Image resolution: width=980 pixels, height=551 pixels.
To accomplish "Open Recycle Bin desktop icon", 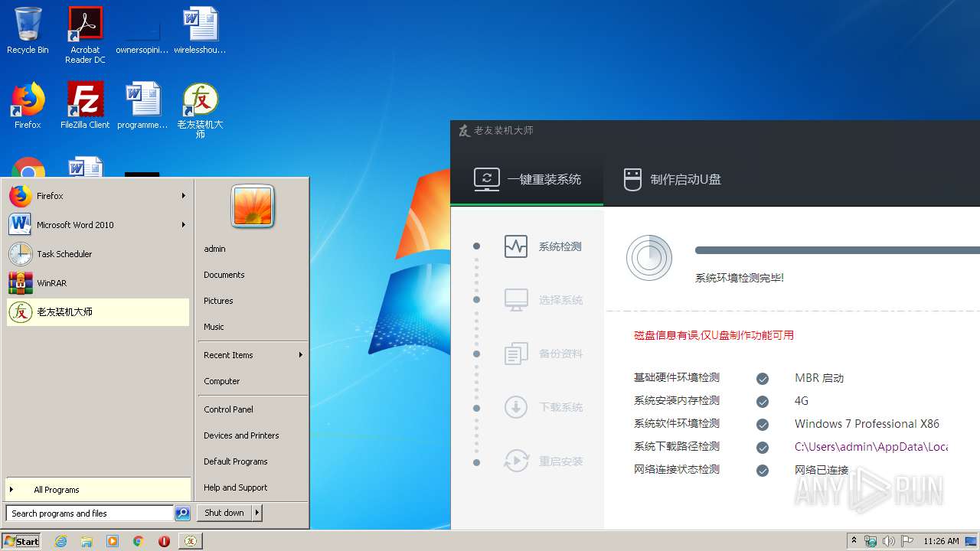I will click(28, 31).
